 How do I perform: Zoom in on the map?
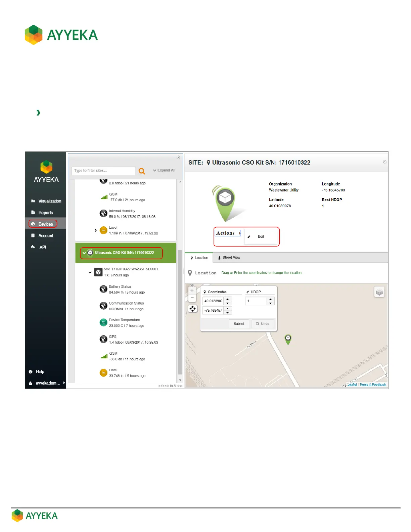click(192, 291)
